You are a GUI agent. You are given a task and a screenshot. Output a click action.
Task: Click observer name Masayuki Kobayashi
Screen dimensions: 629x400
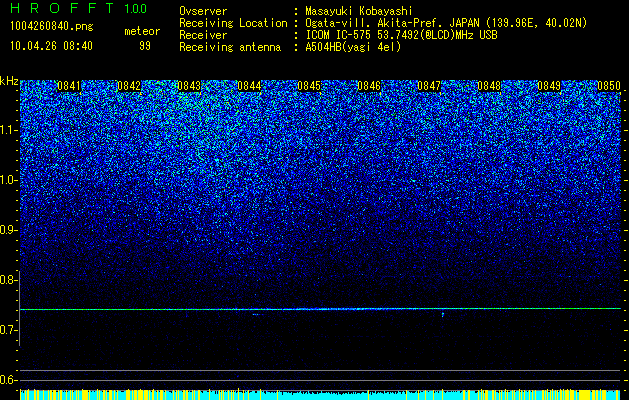tap(359, 12)
